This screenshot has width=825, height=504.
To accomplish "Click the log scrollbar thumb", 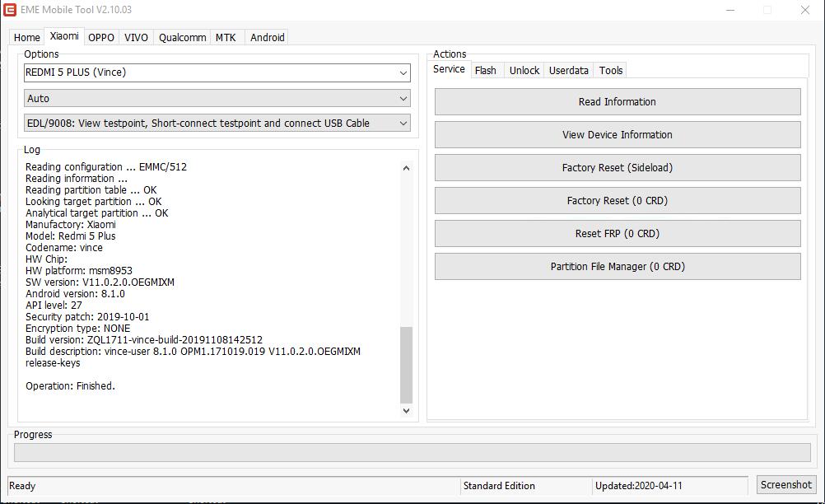I will tap(406, 365).
